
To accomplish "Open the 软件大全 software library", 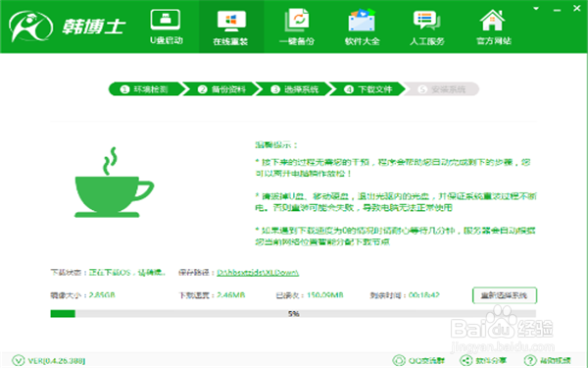I will pos(362,27).
